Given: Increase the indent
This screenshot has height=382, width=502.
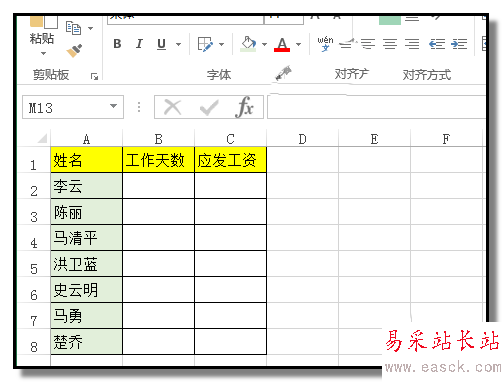Looking at the screenshot, I should point(459,44).
